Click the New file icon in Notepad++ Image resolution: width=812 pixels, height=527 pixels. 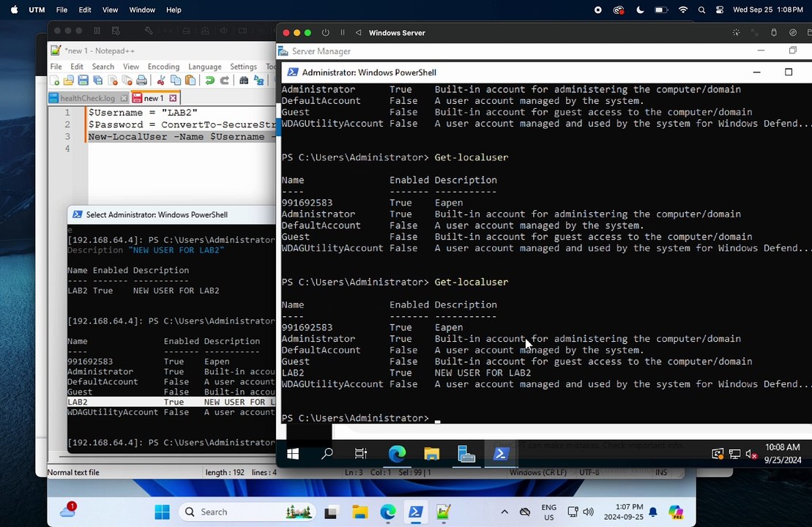coord(54,81)
